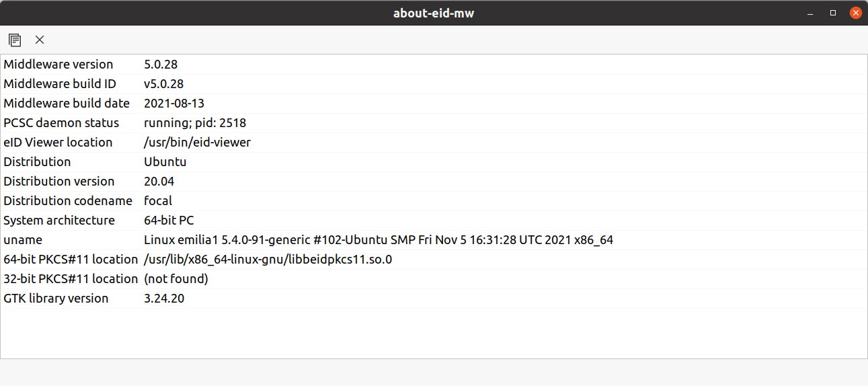Click the 64-bit PKCS#11 location row

(434, 260)
